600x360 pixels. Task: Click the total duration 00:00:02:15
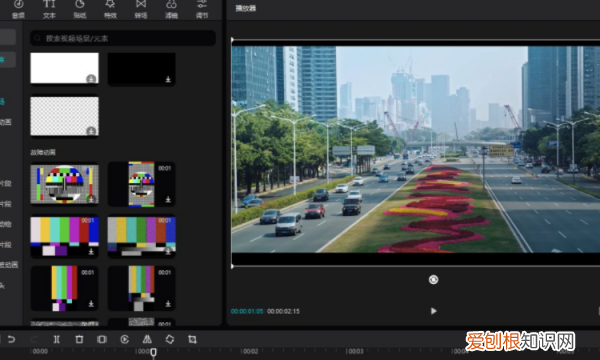(283, 311)
